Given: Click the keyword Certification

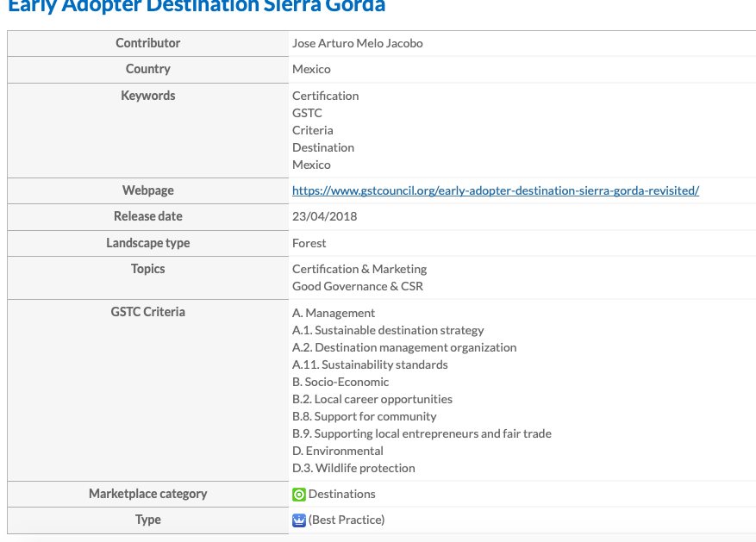Looking at the screenshot, I should point(326,96).
